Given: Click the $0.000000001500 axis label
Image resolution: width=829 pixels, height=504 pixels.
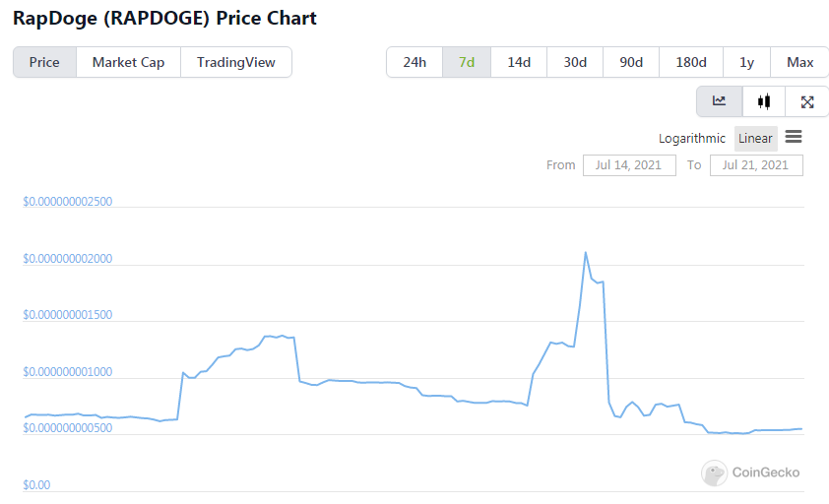Looking at the screenshot, I should (x=68, y=315).
